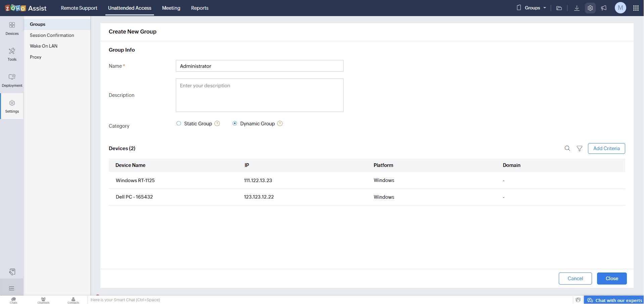Expand the bottom sidebar hamburger menu

(12, 288)
